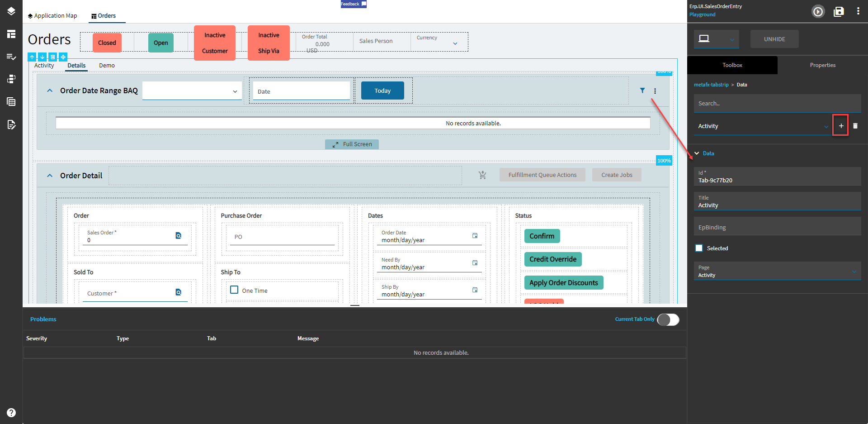This screenshot has height=424, width=868.
Task: Move selected component down
Action: click(42, 57)
